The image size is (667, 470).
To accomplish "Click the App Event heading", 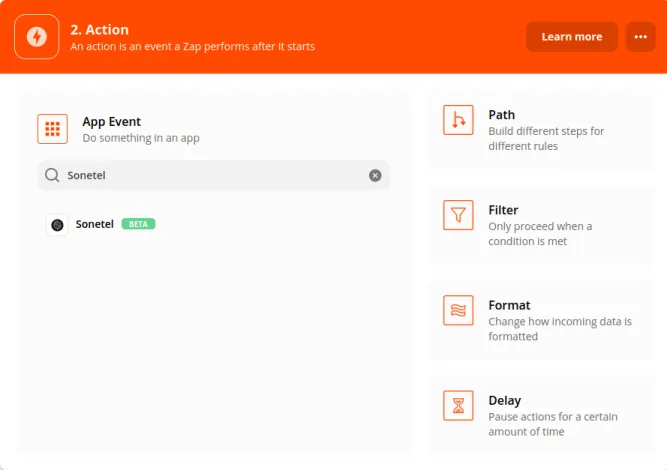I will (111, 122).
